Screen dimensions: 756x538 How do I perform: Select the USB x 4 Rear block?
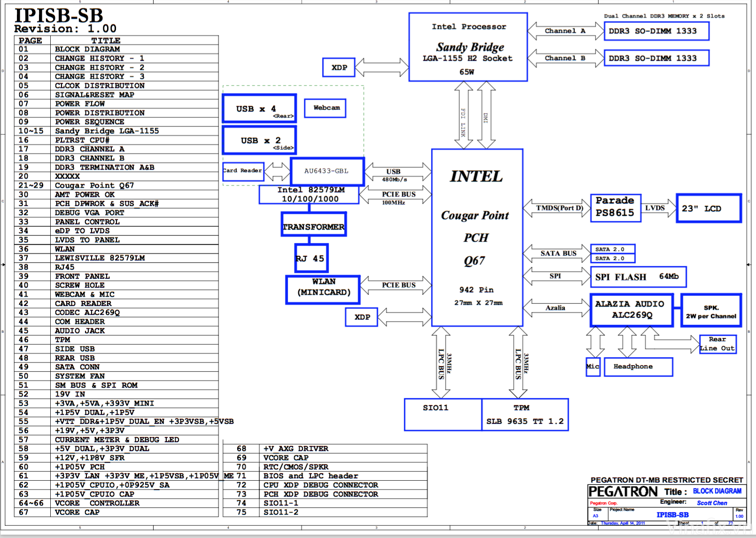tap(259, 108)
